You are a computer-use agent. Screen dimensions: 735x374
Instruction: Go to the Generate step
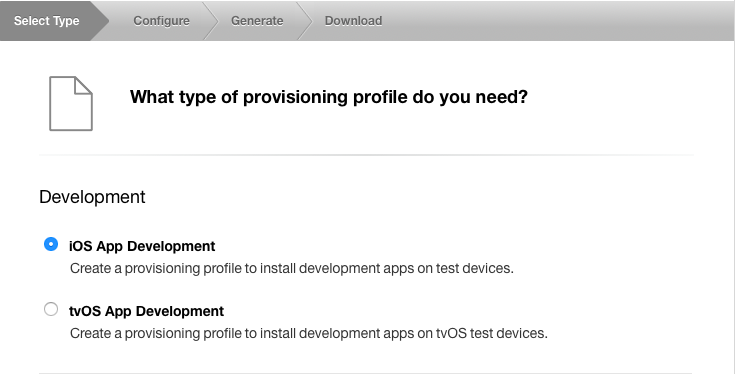click(x=257, y=21)
